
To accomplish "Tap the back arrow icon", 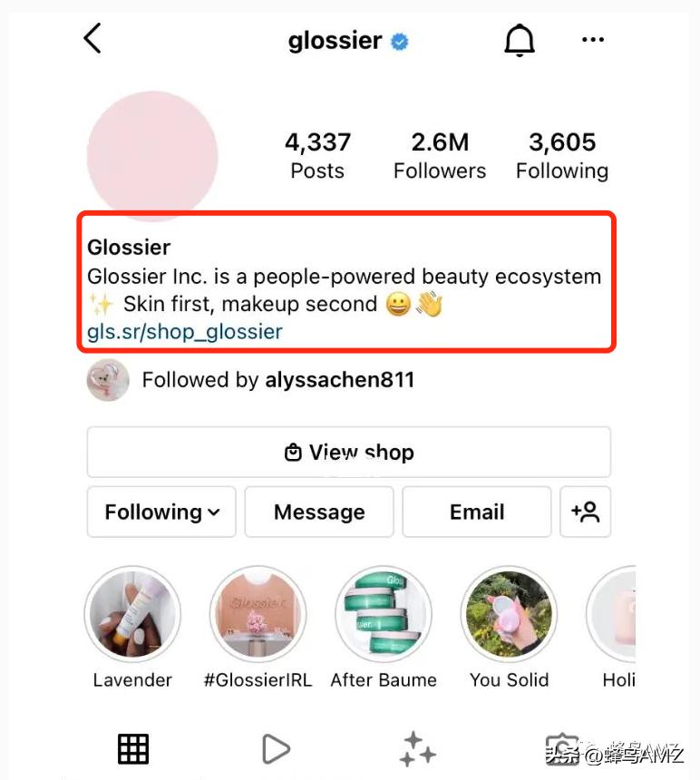I will [x=92, y=39].
